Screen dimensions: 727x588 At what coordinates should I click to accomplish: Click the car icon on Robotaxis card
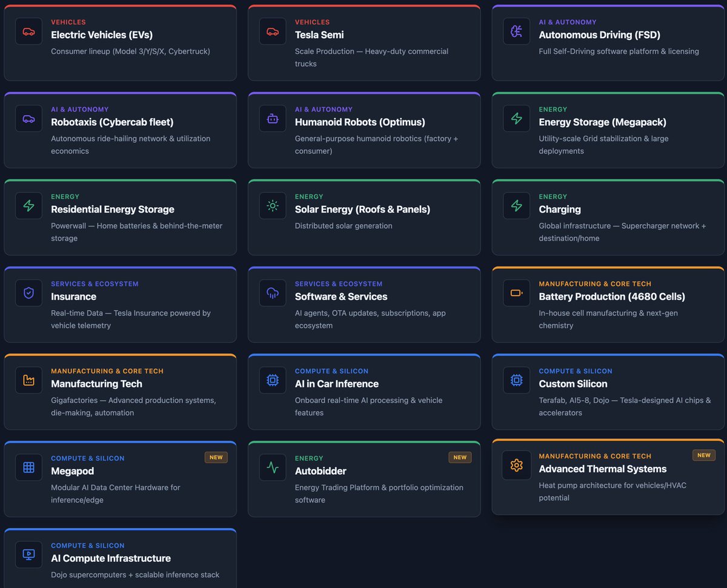(x=28, y=119)
